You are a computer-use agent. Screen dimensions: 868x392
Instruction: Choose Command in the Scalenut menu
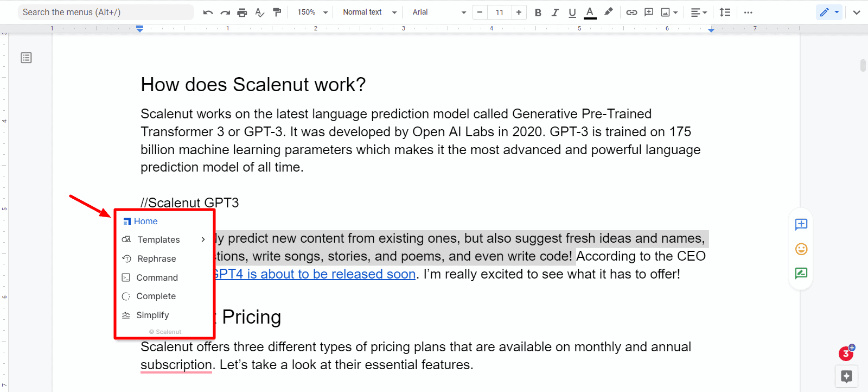(157, 277)
